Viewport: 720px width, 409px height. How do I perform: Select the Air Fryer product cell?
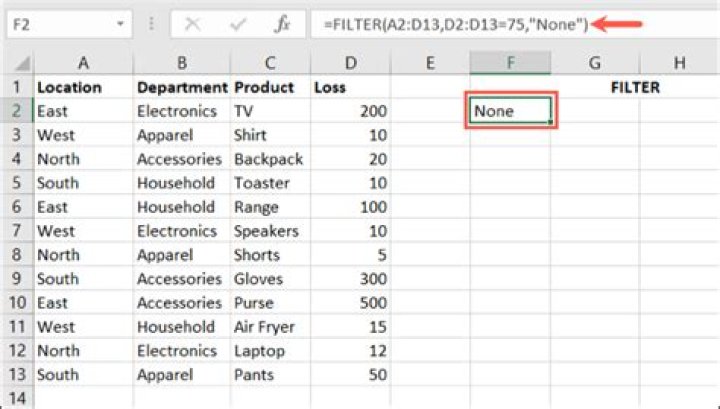pos(270,327)
